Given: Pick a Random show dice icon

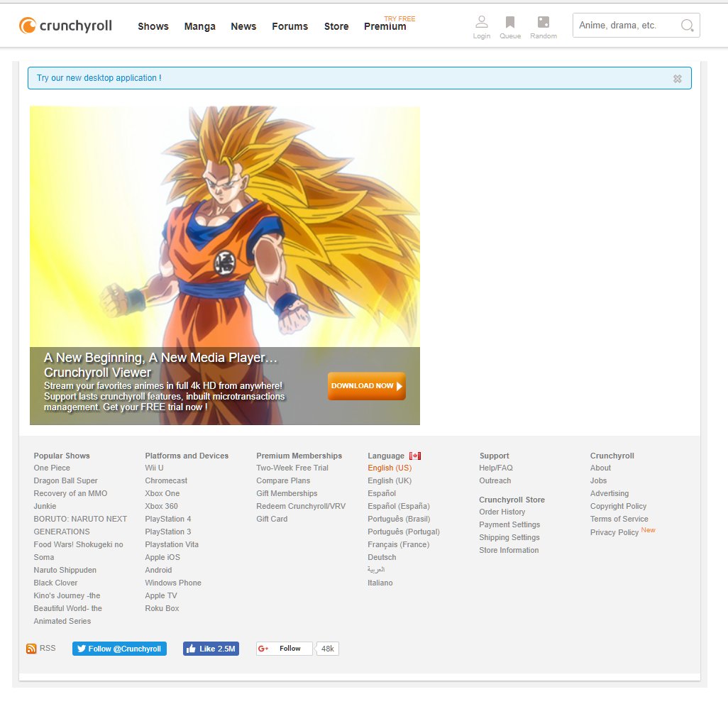Looking at the screenshot, I should [x=544, y=27].
